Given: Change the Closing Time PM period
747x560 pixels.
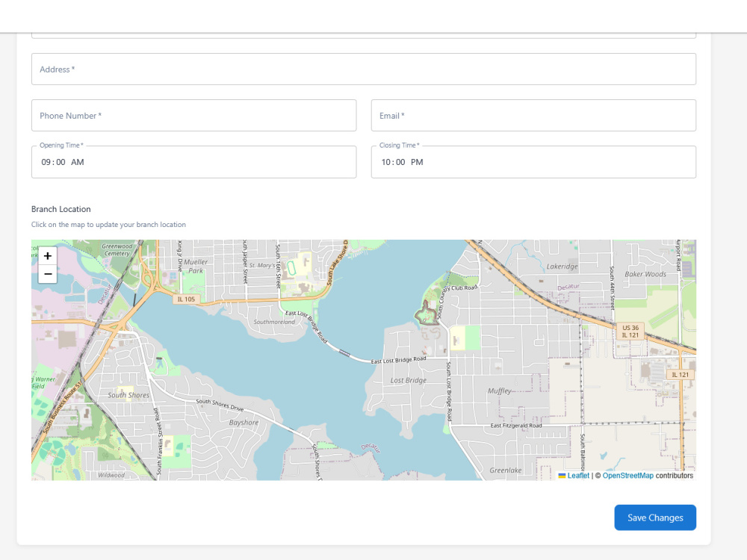Looking at the screenshot, I should tap(417, 162).
